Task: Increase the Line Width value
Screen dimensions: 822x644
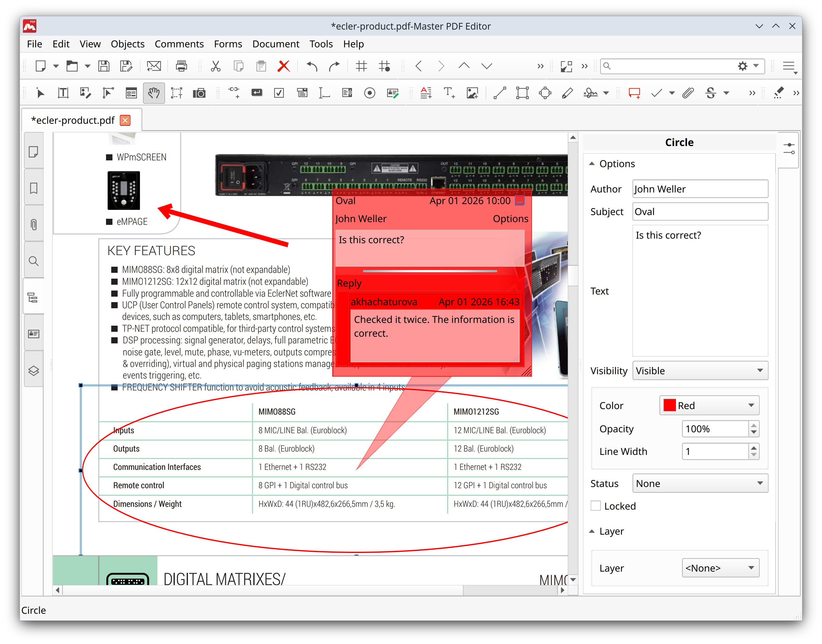Action: [x=754, y=448]
